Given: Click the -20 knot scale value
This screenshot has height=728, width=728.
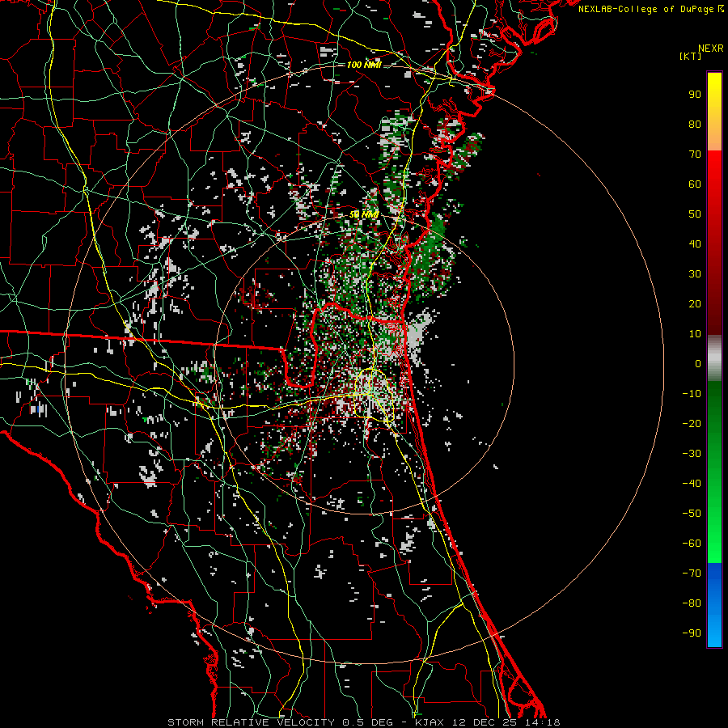Looking at the screenshot, I should tap(692, 423).
